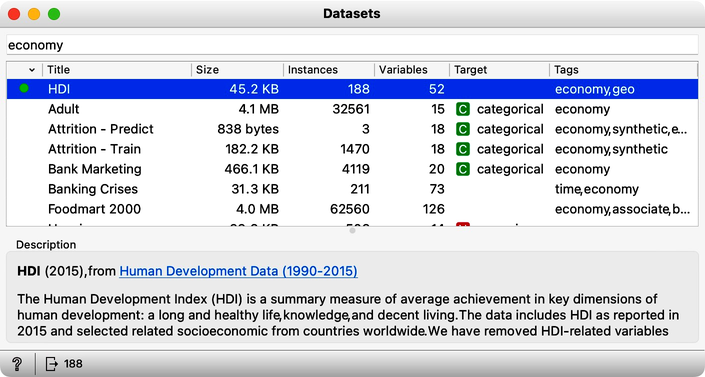Select the Banking Crises dataset
705x377 pixels.
[x=352, y=189]
